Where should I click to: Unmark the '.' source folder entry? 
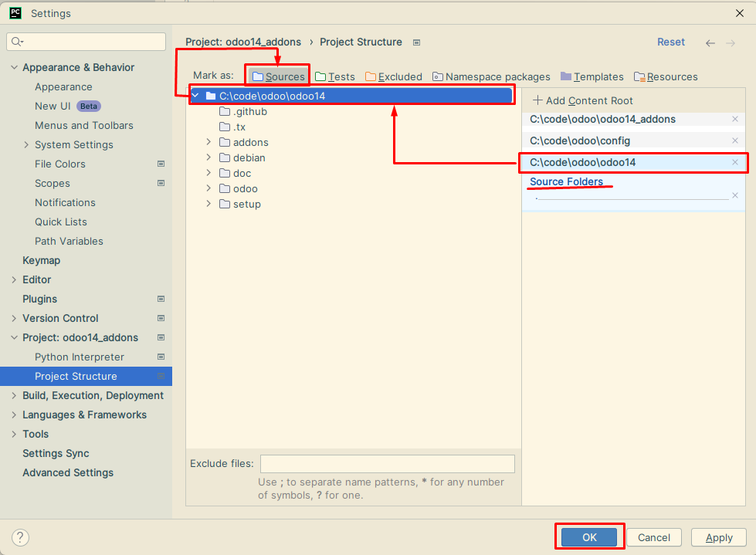click(735, 195)
